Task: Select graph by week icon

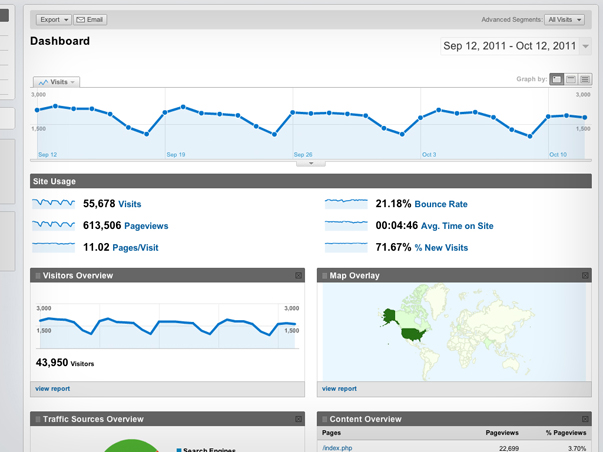Action: pyautogui.click(x=571, y=79)
